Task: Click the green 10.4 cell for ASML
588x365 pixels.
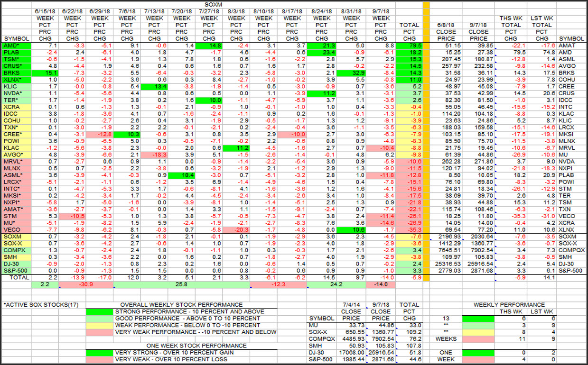Action: tap(183, 175)
